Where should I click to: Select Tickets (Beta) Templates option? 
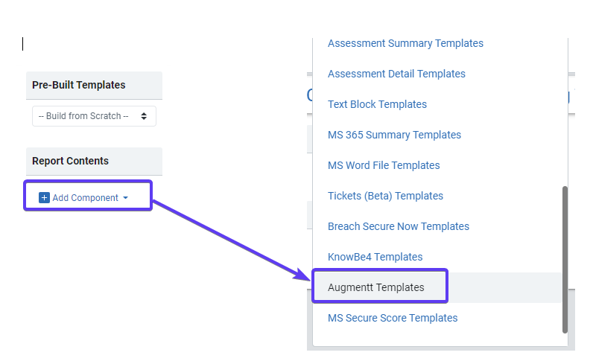point(385,196)
